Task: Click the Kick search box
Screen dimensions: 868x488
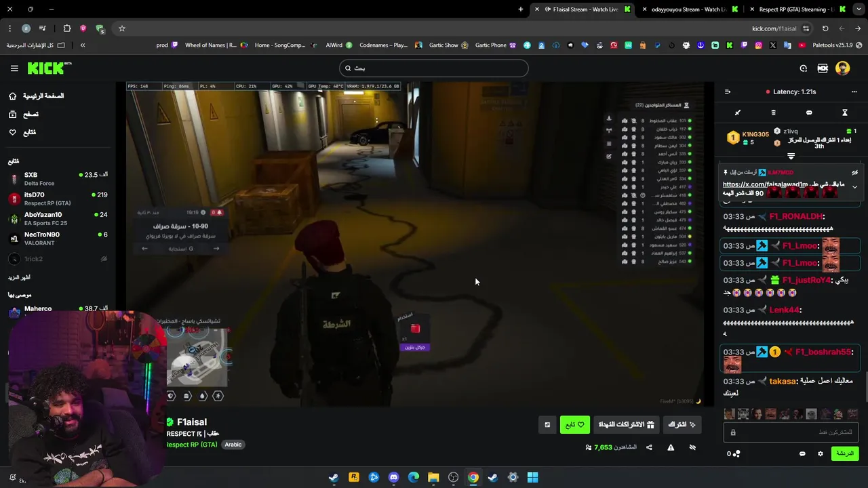Action: (x=434, y=68)
